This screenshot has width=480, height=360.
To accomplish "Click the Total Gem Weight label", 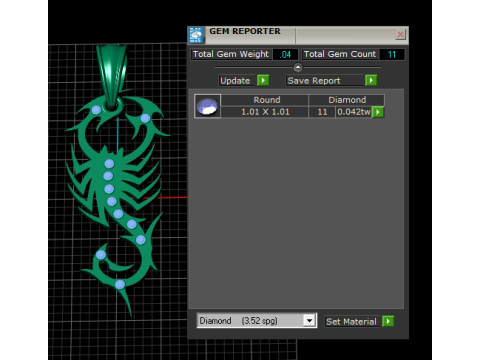I will click(231, 54).
